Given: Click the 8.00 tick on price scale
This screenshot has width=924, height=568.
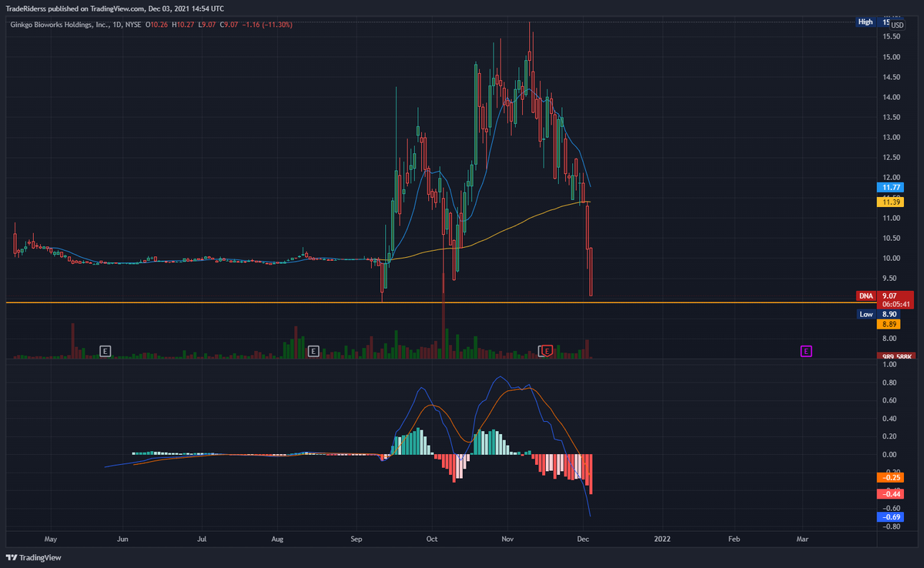Looking at the screenshot, I should (891, 339).
